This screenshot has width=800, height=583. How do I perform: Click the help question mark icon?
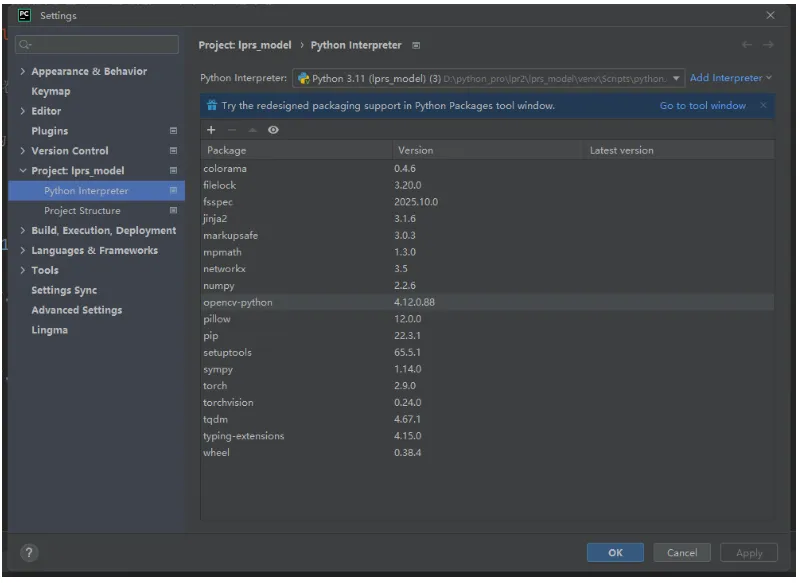pos(29,553)
